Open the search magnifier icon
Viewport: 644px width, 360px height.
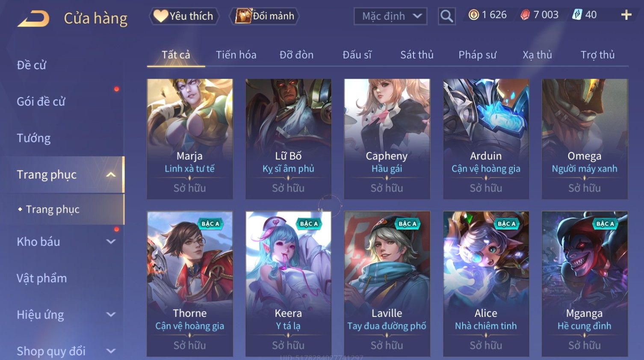(x=446, y=16)
